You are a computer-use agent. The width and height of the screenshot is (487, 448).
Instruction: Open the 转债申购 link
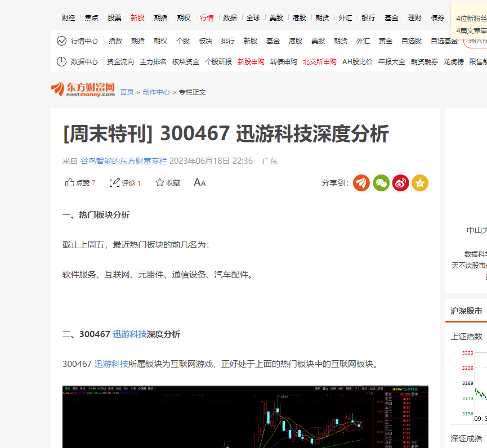284,62
